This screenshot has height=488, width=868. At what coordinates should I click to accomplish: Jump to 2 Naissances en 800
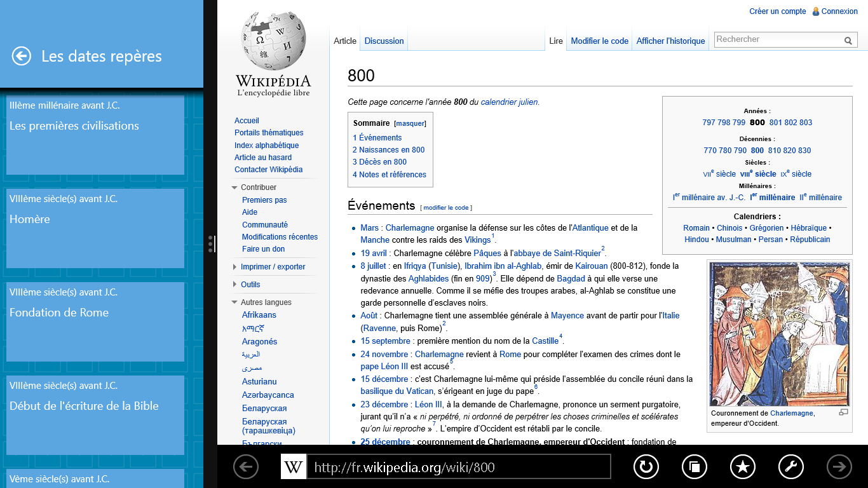[x=389, y=150]
